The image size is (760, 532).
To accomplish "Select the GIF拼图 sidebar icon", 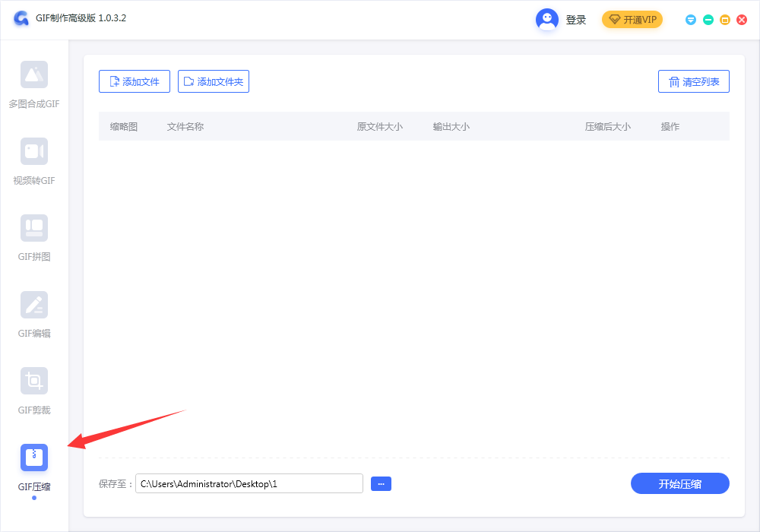I will click(x=34, y=228).
